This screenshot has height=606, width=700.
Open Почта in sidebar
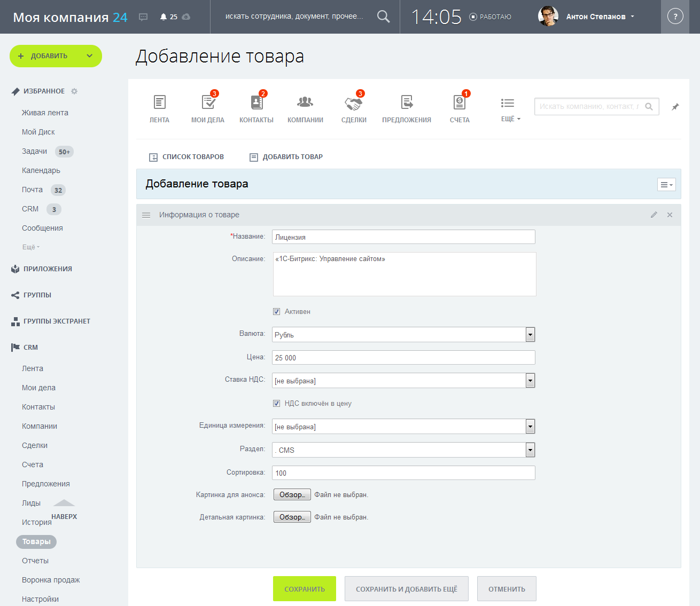click(x=33, y=190)
